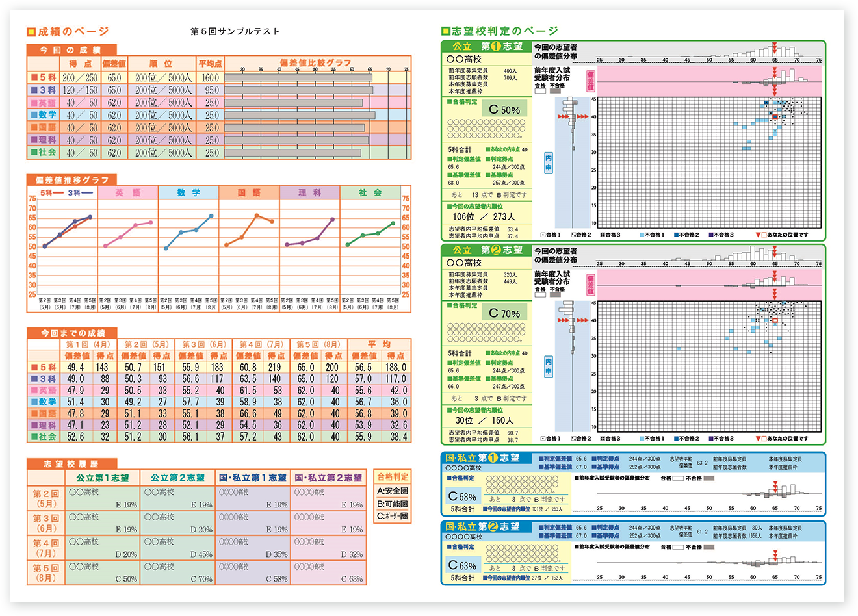Click the 国・私立第①志望 panel header
This screenshot has width=858, height=616.
[x=487, y=458]
